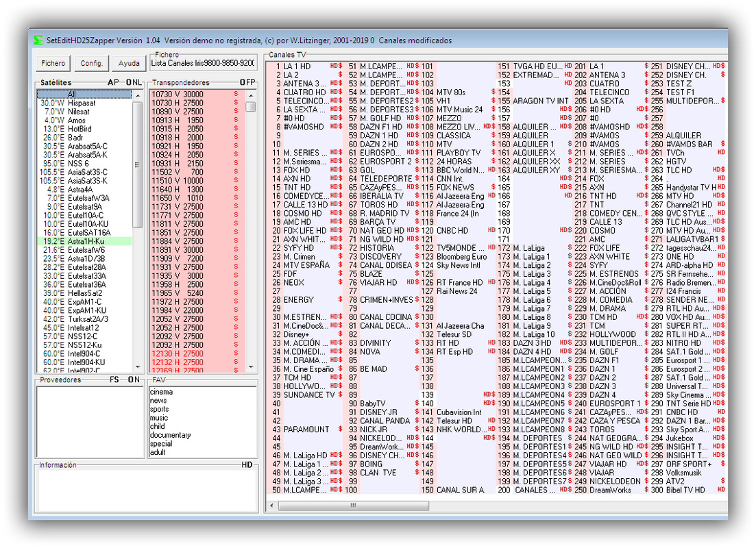The image size is (756, 548).
Task: Select channel 219 CALLE 13
Action: [611, 222]
